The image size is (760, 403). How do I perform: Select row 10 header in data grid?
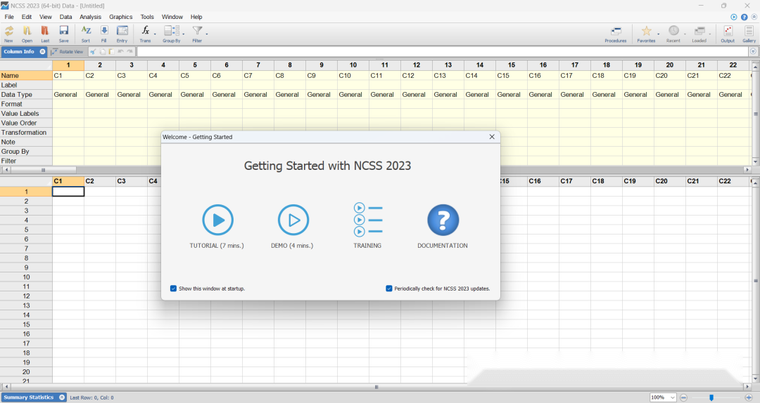pyautogui.click(x=26, y=277)
